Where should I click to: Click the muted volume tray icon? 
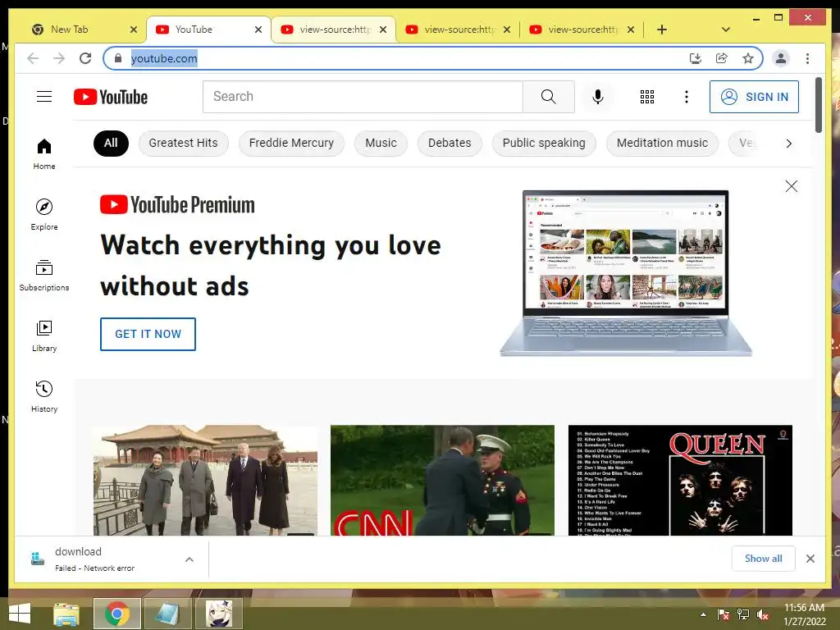pyautogui.click(x=763, y=614)
